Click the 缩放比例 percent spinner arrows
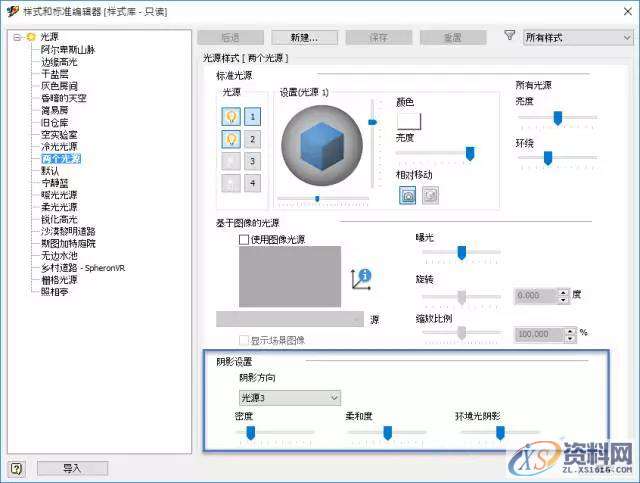 point(570,335)
